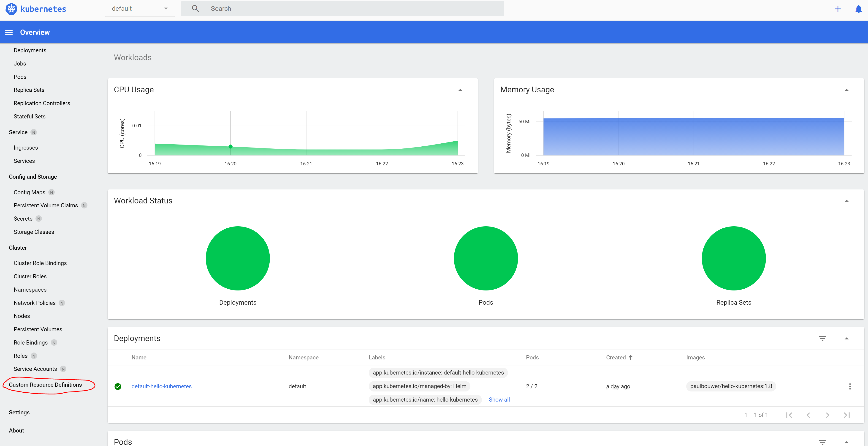
Task: Click N badge beside Config Maps
Action: [52, 192]
